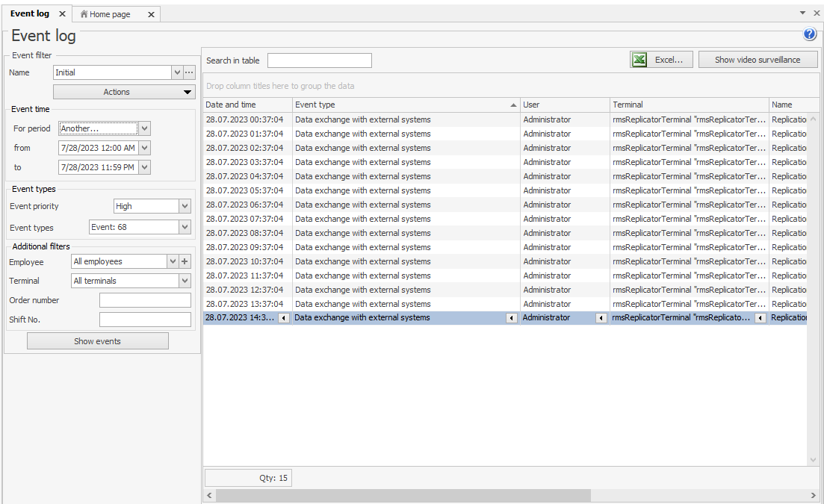Click the arrow in selected row User cell
Image resolution: width=824 pixels, height=504 pixels.
point(601,318)
